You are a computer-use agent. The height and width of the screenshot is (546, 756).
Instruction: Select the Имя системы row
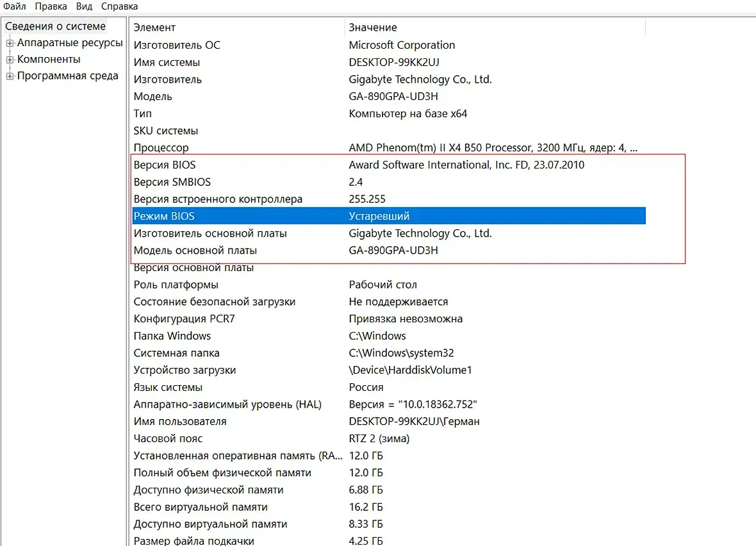pyautogui.click(x=389, y=62)
